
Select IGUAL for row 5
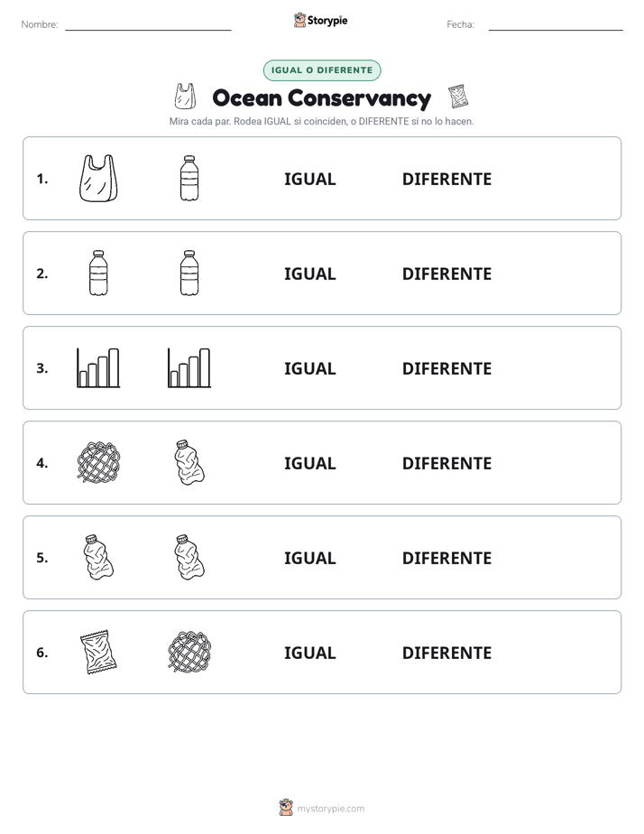click(x=309, y=558)
